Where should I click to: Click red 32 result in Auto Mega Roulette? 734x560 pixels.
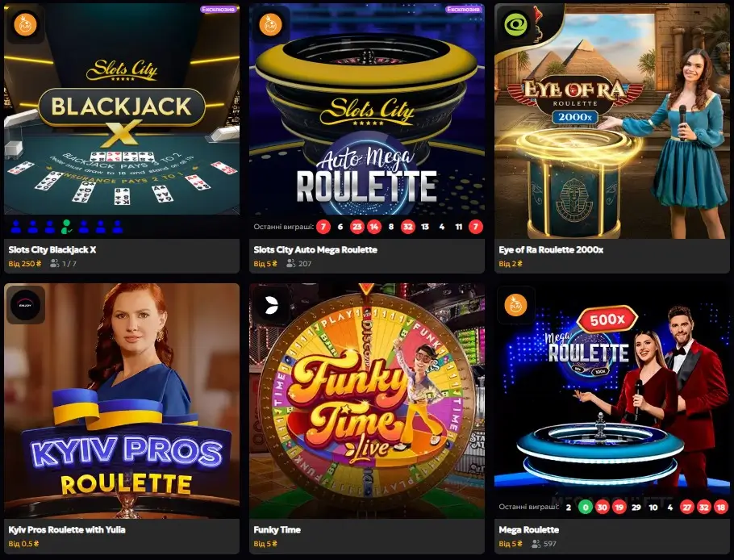tap(407, 227)
